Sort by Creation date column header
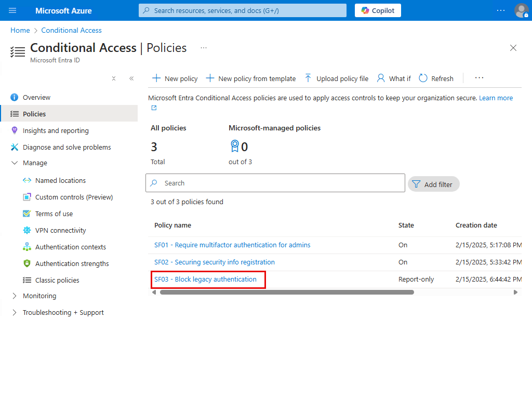Screen dimensions: 532x399 tap(476, 225)
